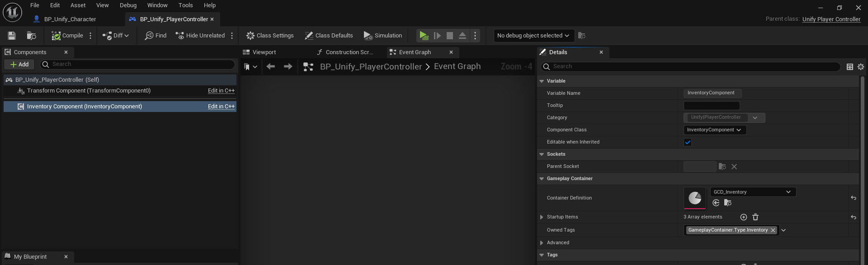Click the find debug object in level icon
The image size is (868, 265).
tap(582, 36)
